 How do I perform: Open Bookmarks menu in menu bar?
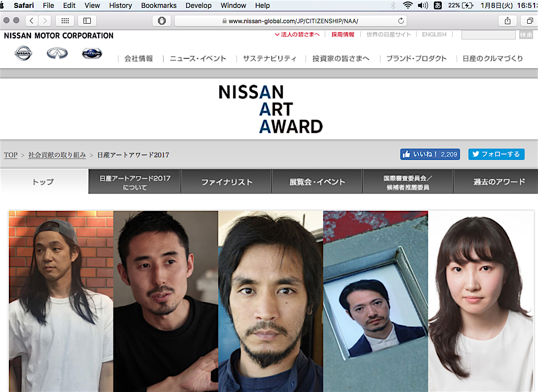coord(158,5)
